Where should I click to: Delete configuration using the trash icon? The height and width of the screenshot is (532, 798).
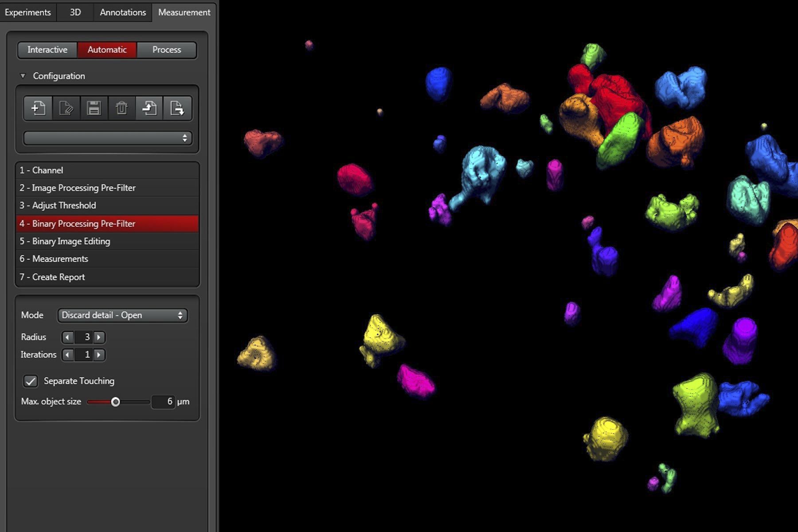click(121, 108)
